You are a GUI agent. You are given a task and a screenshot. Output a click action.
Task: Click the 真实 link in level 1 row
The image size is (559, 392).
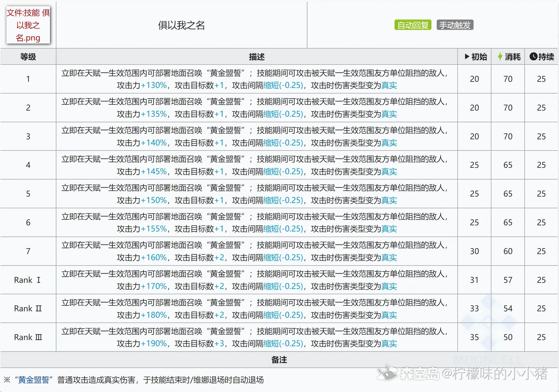click(389, 85)
